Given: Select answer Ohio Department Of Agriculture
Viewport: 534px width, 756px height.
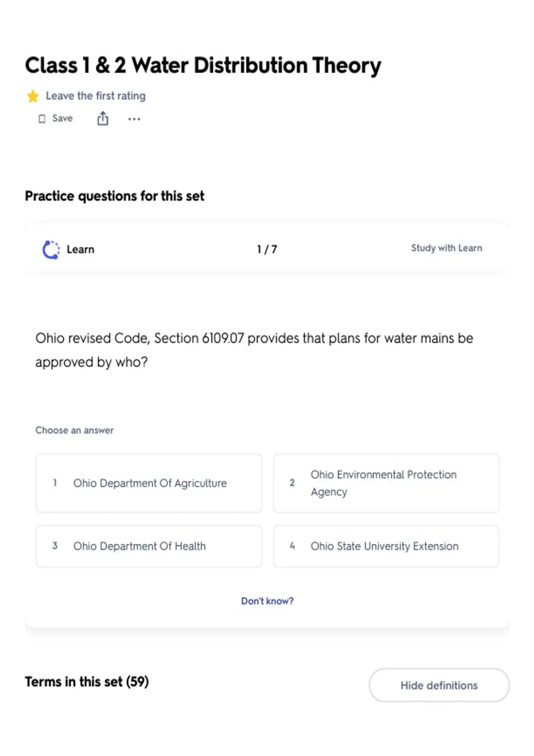Looking at the screenshot, I should pos(149,483).
